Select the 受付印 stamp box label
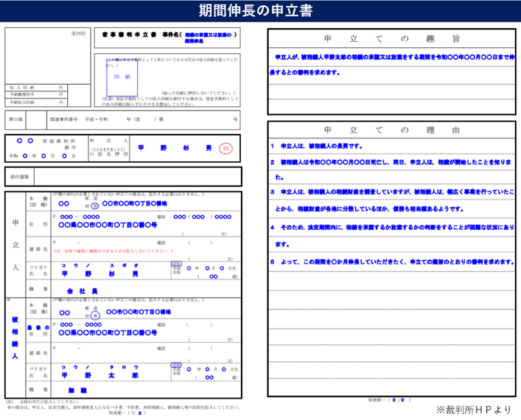Screen dimensions: 521x420 (x=78, y=34)
